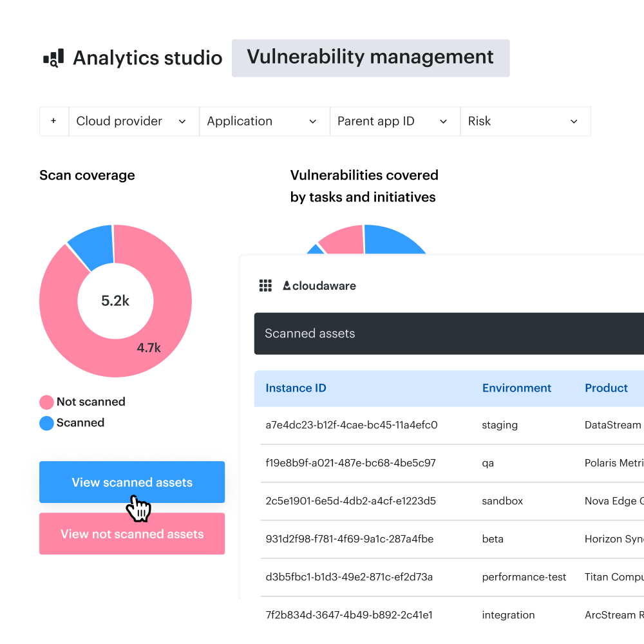This screenshot has height=644, width=644.
Task: Select the Vulnerability management tab
Action: [x=370, y=58]
